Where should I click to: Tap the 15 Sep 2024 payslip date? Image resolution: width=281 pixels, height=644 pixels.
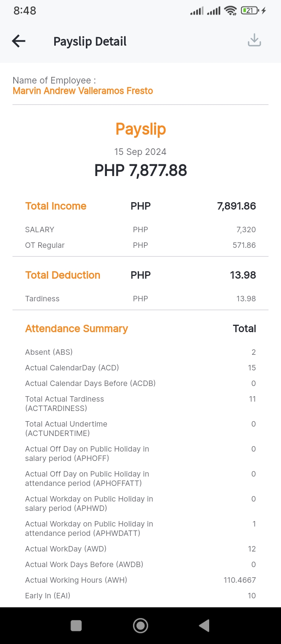point(140,152)
